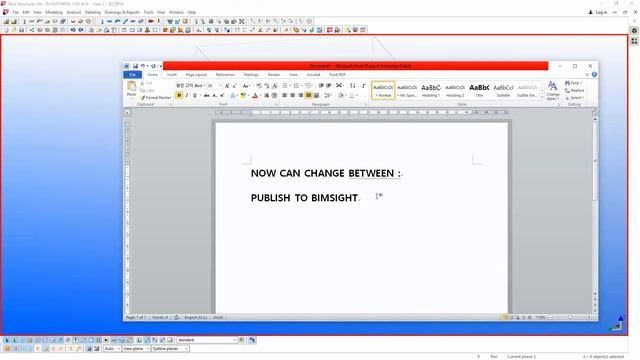Viewport: 640px width, 360px height.
Task: Apply the Subtitle style
Action: tap(503, 90)
